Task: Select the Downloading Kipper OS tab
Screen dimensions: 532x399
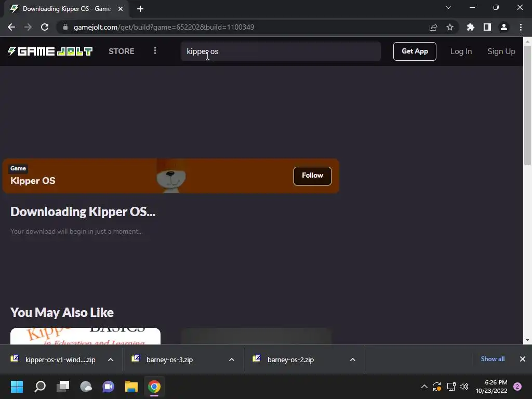Action: pos(66,9)
